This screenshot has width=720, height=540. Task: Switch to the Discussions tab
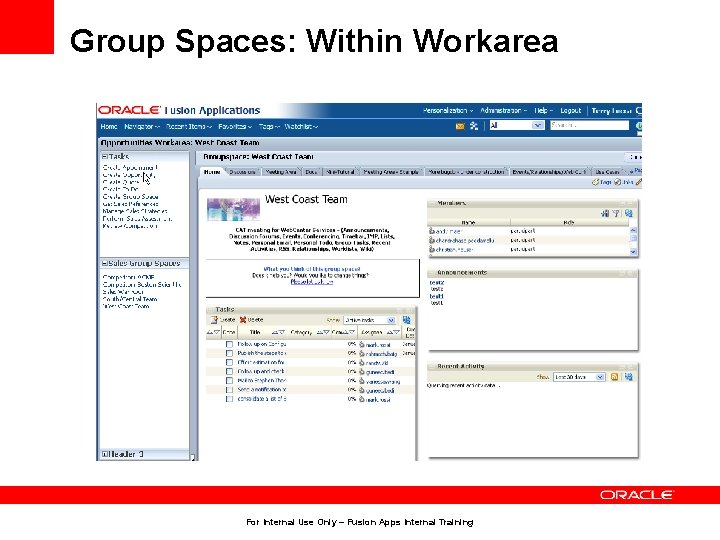[x=242, y=172]
